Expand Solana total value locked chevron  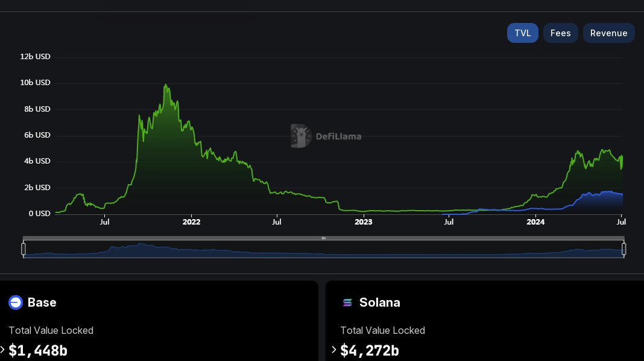point(334,350)
